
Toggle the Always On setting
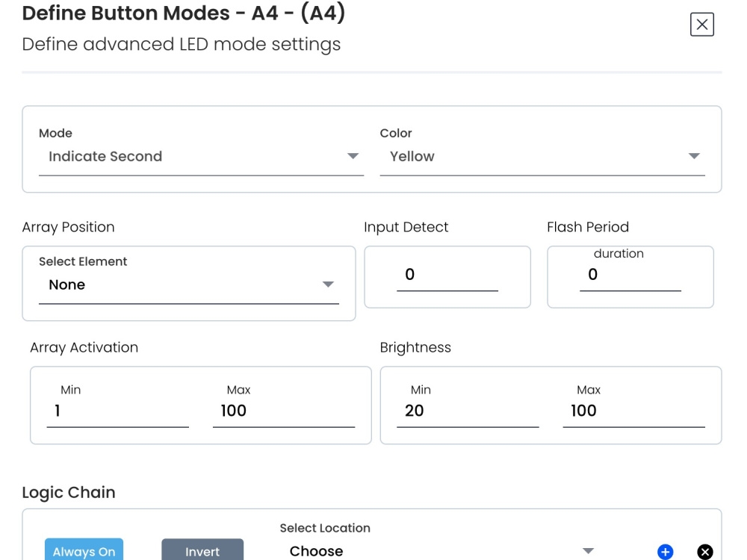(x=84, y=551)
